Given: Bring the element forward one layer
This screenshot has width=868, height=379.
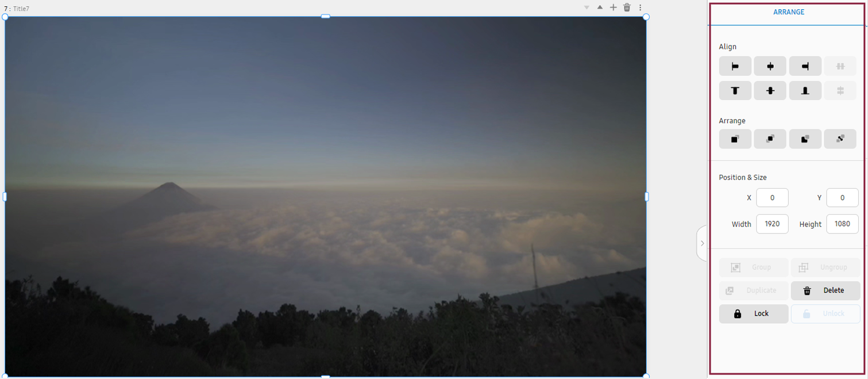Looking at the screenshot, I should point(770,139).
